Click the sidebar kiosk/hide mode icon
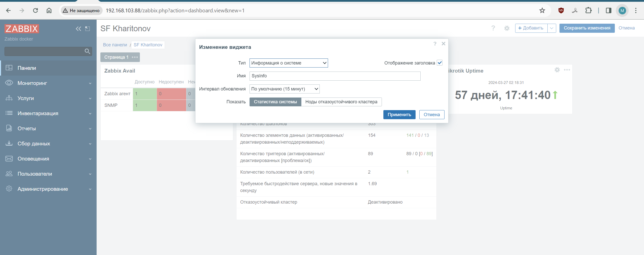The width and height of the screenshot is (644, 255). point(88,29)
